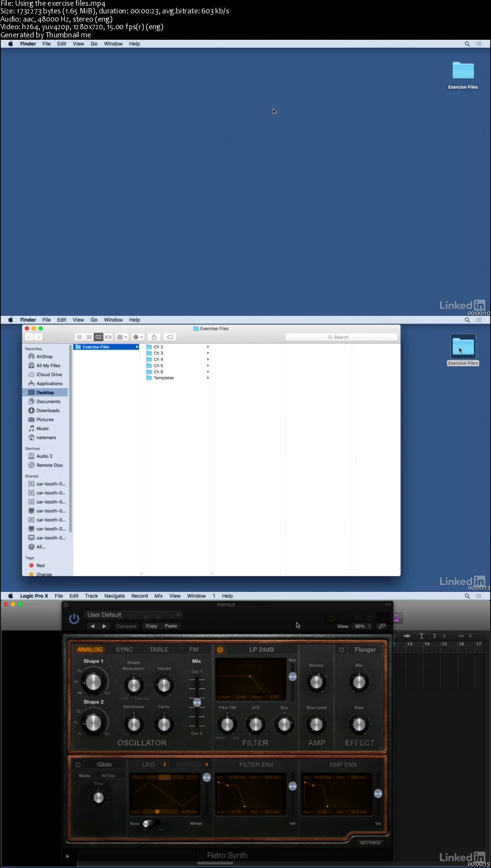Click the Finder window Back arrow

pos(29,337)
